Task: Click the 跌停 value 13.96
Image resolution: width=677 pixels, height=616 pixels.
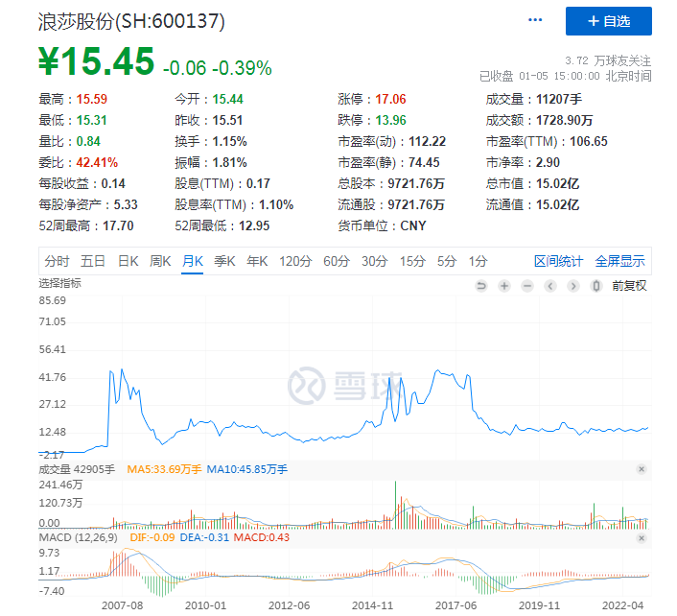Action: tap(390, 121)
